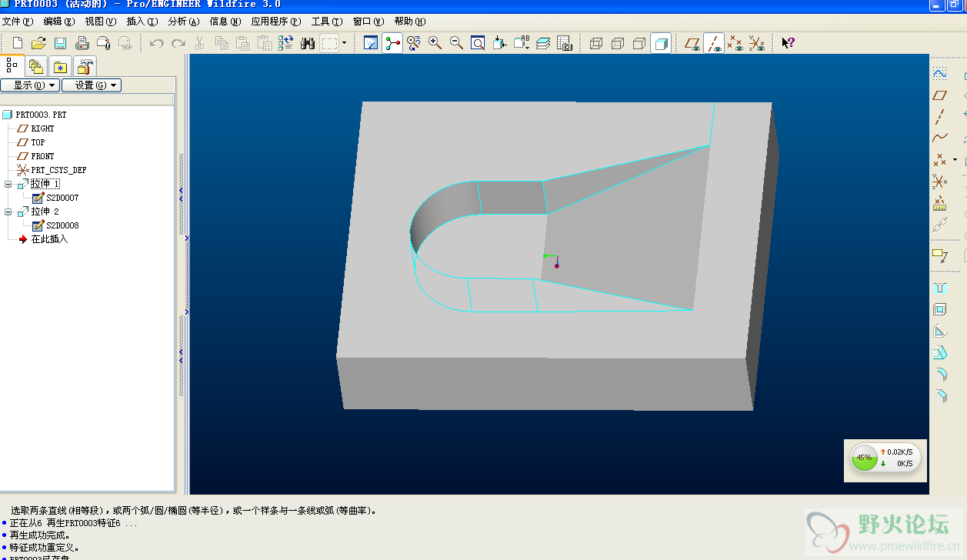Select the FRONT datum plane

tap(42, 156)
